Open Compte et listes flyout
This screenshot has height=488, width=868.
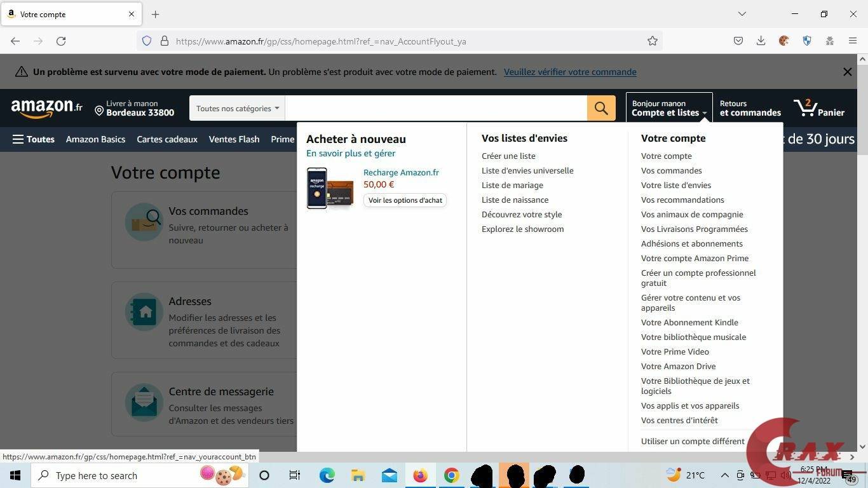click(x=669, y=108)
